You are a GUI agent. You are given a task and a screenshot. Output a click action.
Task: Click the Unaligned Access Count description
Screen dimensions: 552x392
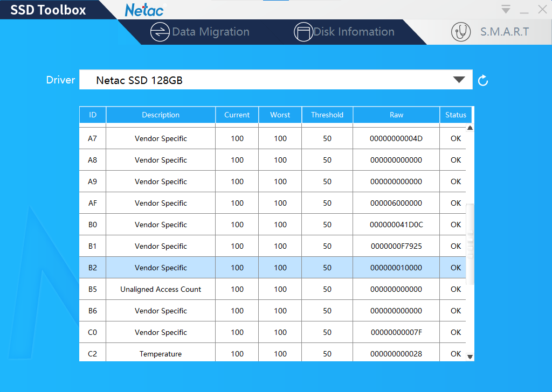click(x=161, y=289)
